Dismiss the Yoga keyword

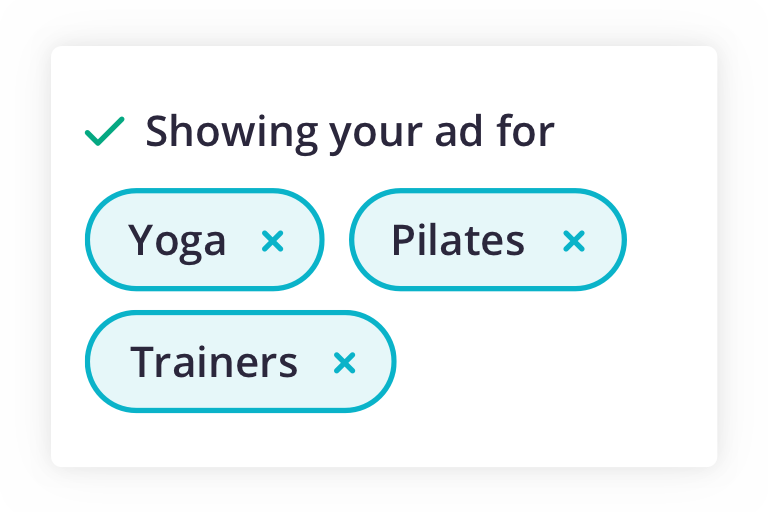click(x=272, y=241)
